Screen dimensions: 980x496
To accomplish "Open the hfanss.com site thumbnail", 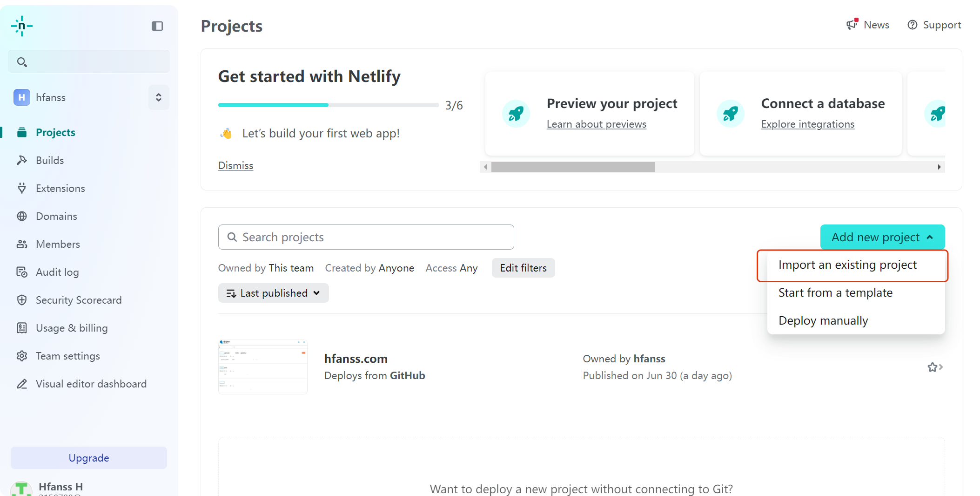I will [263, 367].
